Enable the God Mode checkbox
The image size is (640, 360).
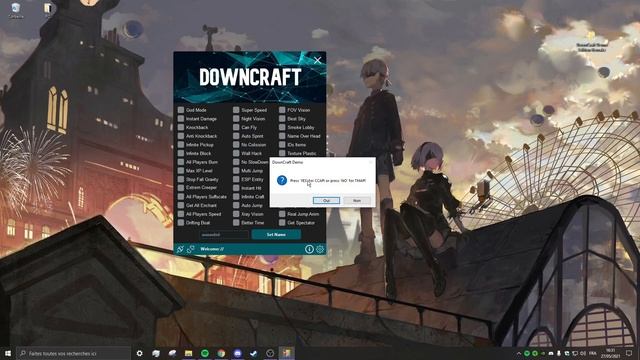point(181,110)
